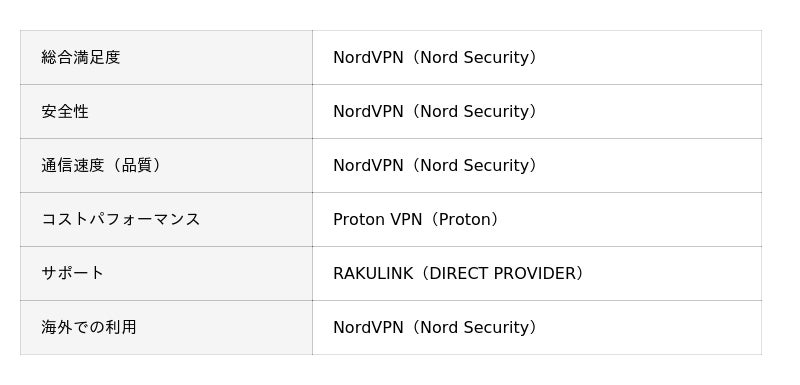The image size is (800, 385).
Task: Select the コストパフォーマンス row label
Action: [x=120, y=220]
